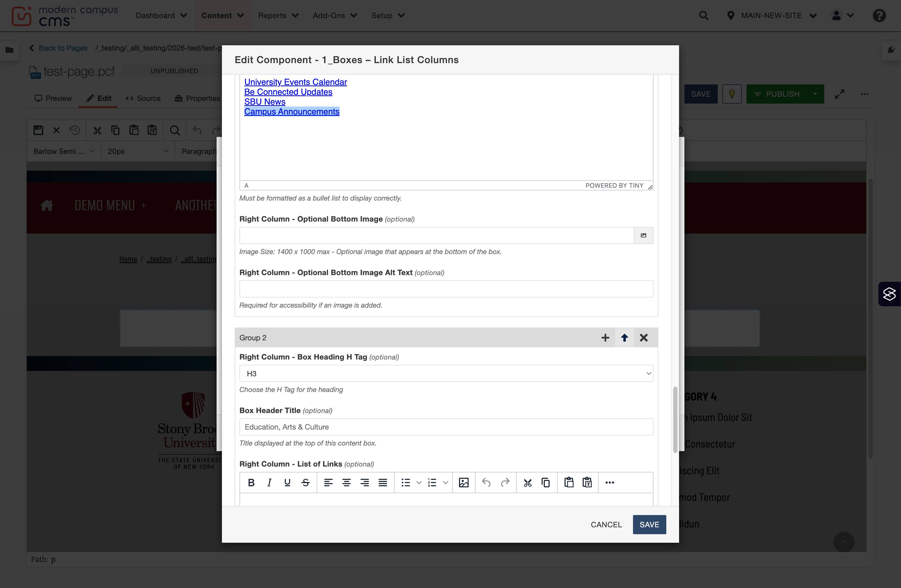
Task: Center align text in links editor
Action: click(346, 483)
